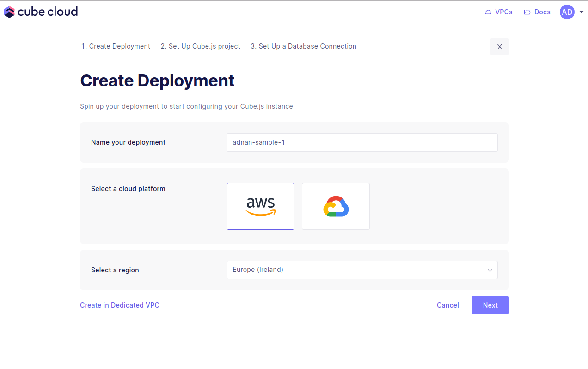Switch to Create Deployment step tab

(x=116, y=46)
